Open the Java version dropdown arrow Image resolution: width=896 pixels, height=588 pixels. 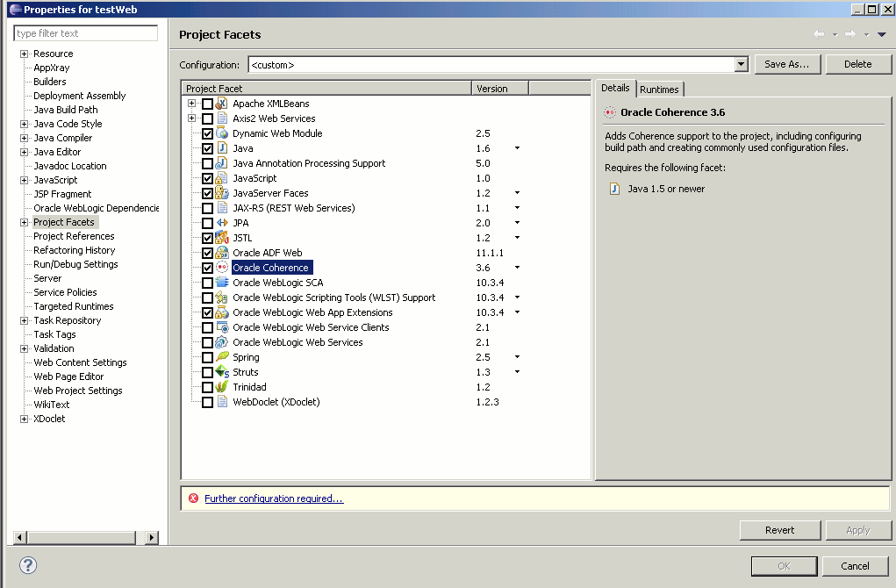517,148
